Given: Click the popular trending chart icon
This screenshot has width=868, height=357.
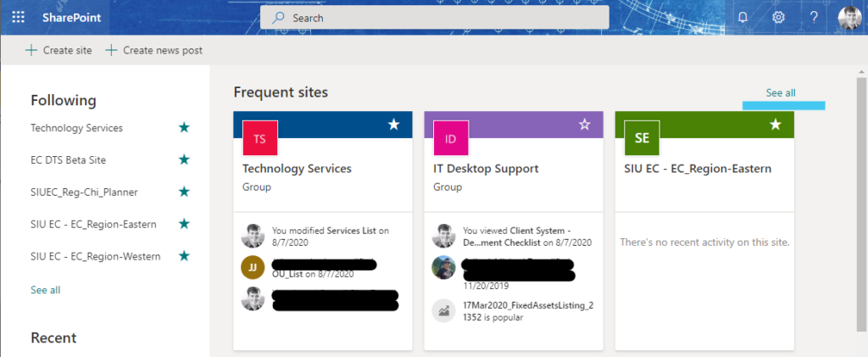Looking at the screenshot, I should point(443,310).
